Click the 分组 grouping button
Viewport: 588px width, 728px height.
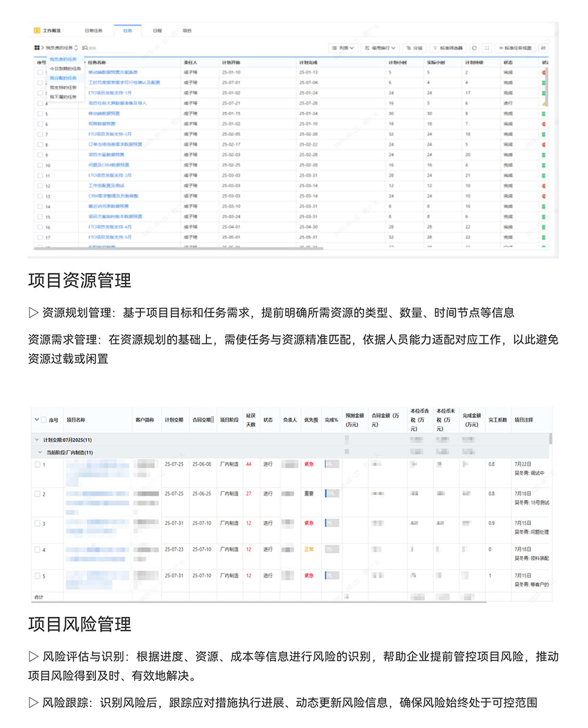[415, 48]
